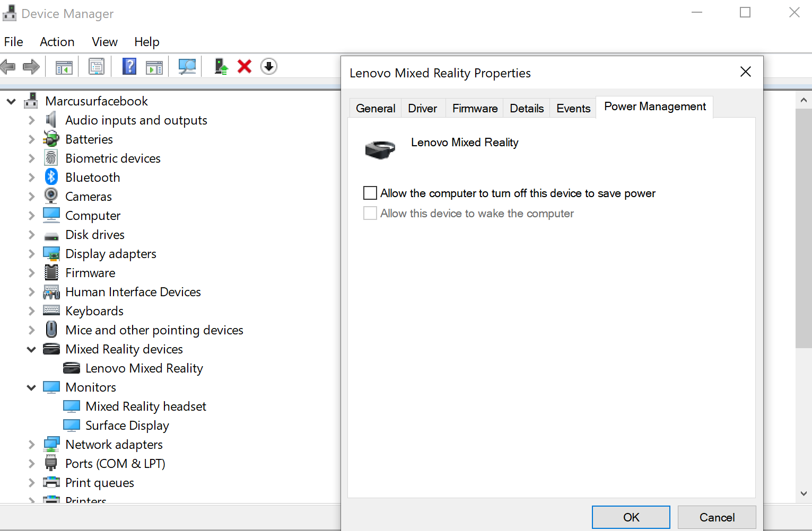Scan for hardware changes icon

[187, 67]
